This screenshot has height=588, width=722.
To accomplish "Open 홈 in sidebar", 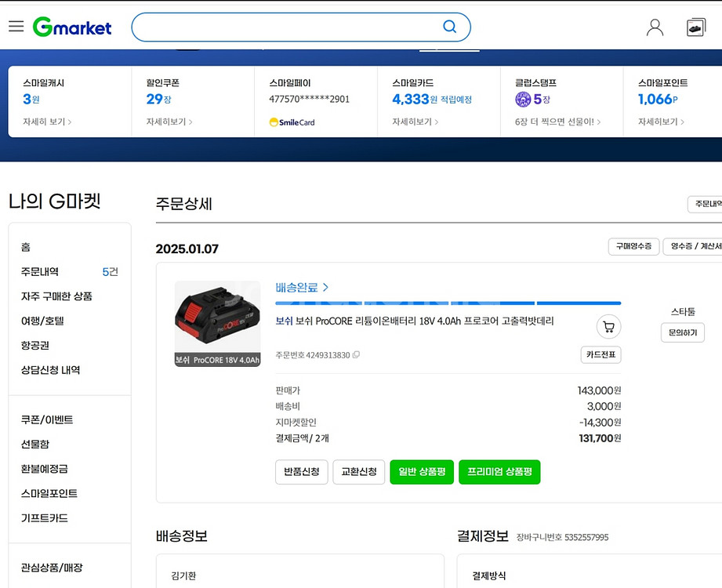I will pyautogui.click(x=25, y=247).
